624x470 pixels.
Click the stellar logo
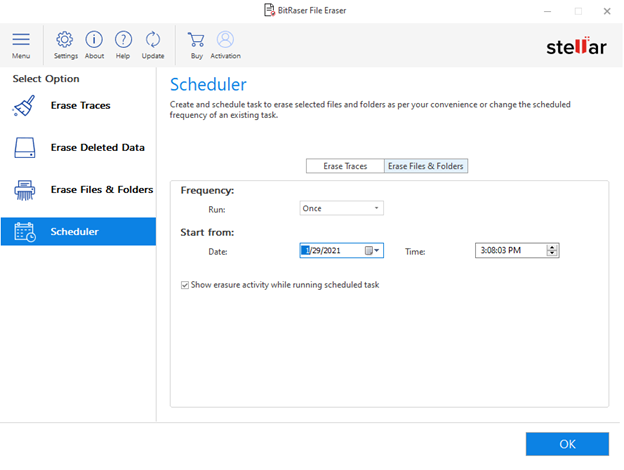click(576, 47)
